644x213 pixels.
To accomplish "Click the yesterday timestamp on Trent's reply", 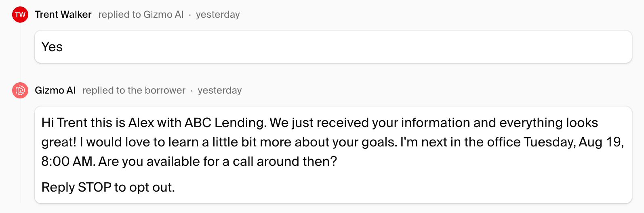I will 218,15.
